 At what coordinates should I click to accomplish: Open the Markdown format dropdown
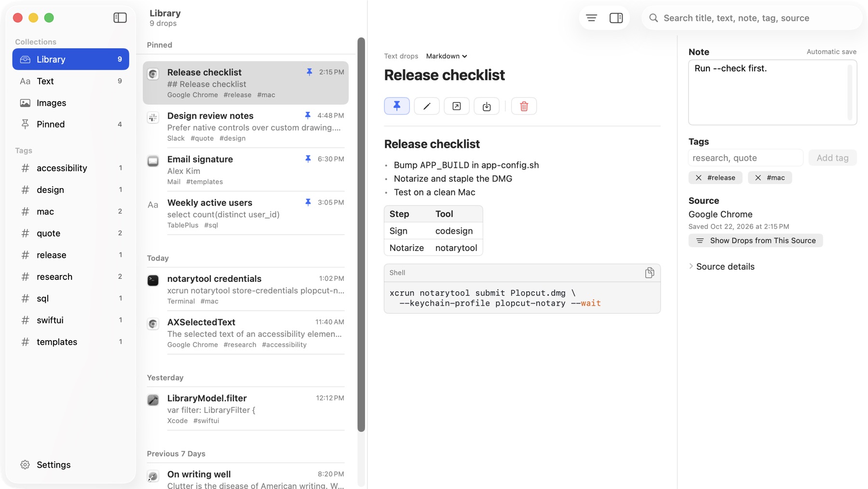coord(447,56)
